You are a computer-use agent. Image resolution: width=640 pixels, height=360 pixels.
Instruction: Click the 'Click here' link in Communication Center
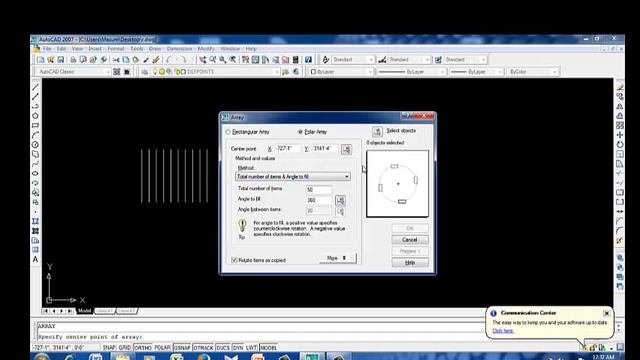point(503,331)
